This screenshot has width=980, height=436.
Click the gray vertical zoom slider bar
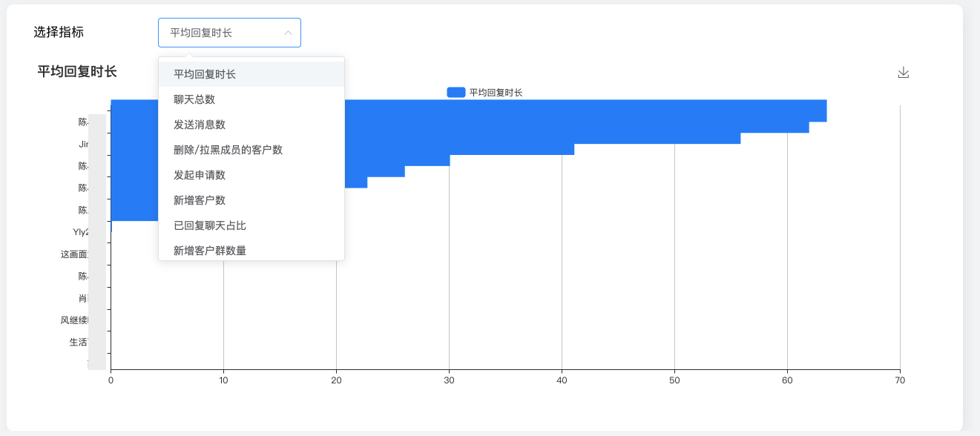click(96, 241)
